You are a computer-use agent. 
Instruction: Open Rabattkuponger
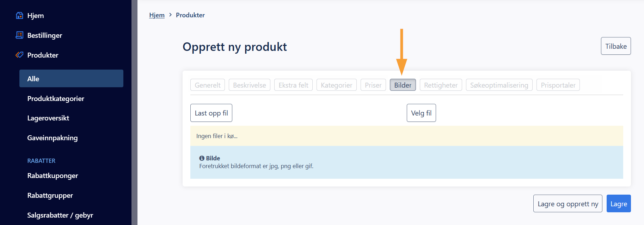[x=53, y=176]
